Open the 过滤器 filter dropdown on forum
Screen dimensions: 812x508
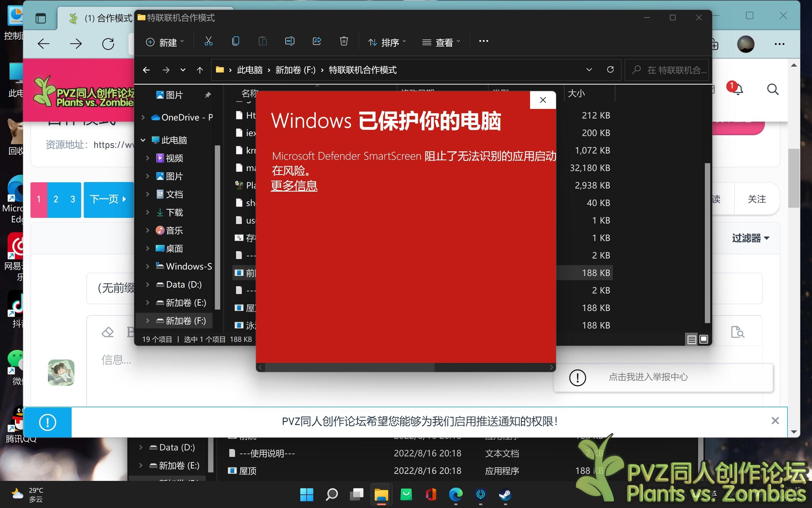tap(750, 238)
